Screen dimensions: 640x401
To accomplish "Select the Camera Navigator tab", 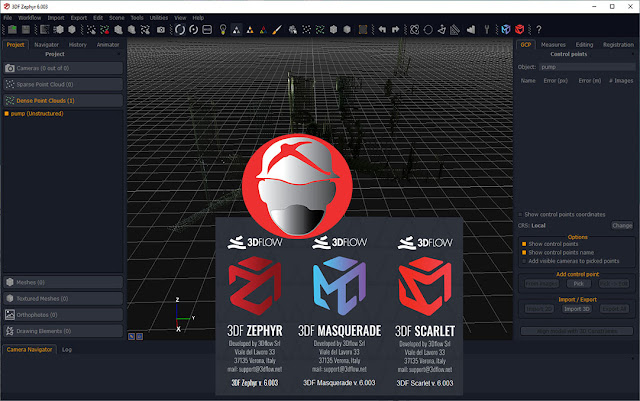I will [29, 350].
